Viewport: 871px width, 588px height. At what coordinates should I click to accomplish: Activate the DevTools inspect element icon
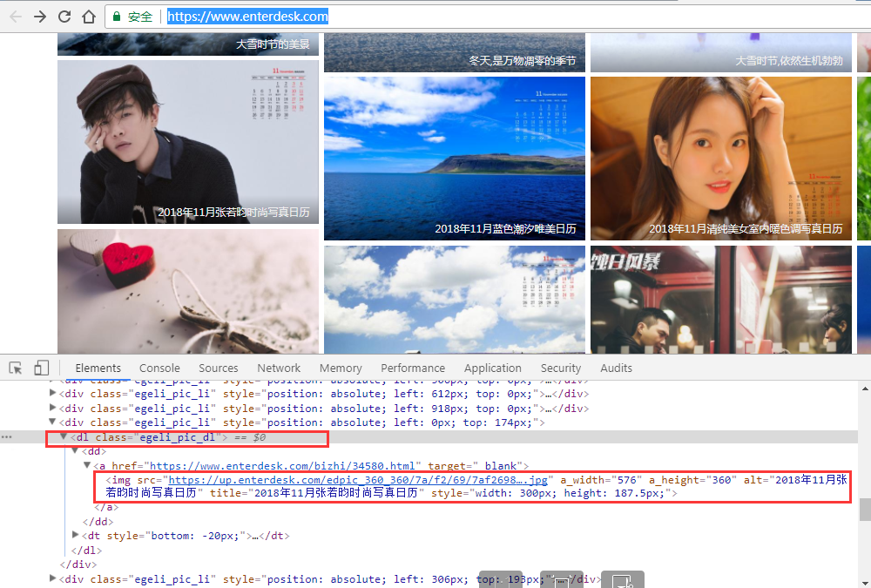[16, 368]
